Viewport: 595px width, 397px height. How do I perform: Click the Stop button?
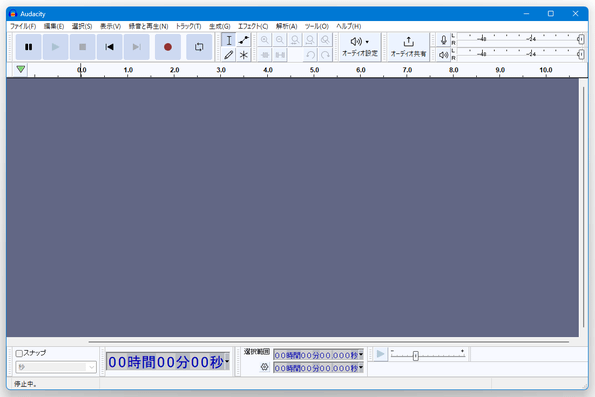[x=82, y=47]
